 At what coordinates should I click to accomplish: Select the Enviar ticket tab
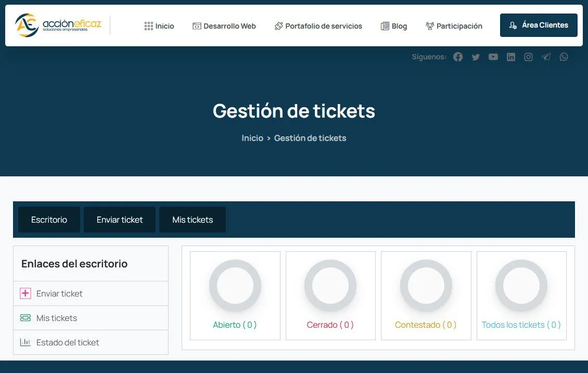pos(120,220)
